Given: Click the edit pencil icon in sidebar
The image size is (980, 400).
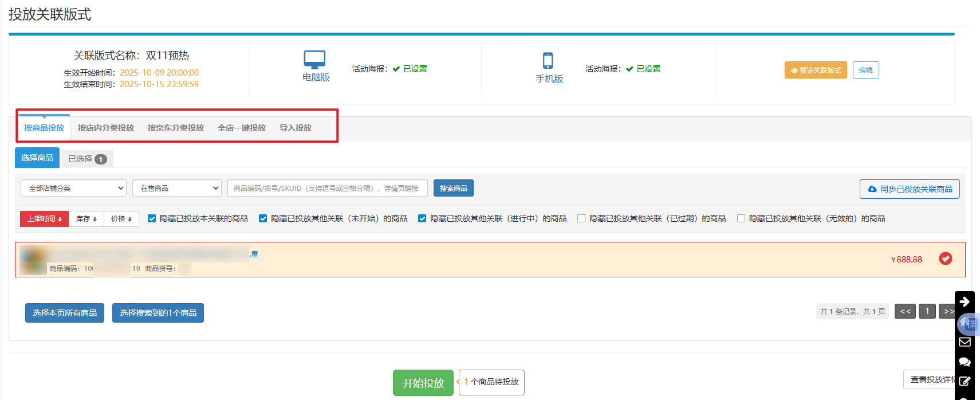Looking at the screenshot, I should click(965, 381).
